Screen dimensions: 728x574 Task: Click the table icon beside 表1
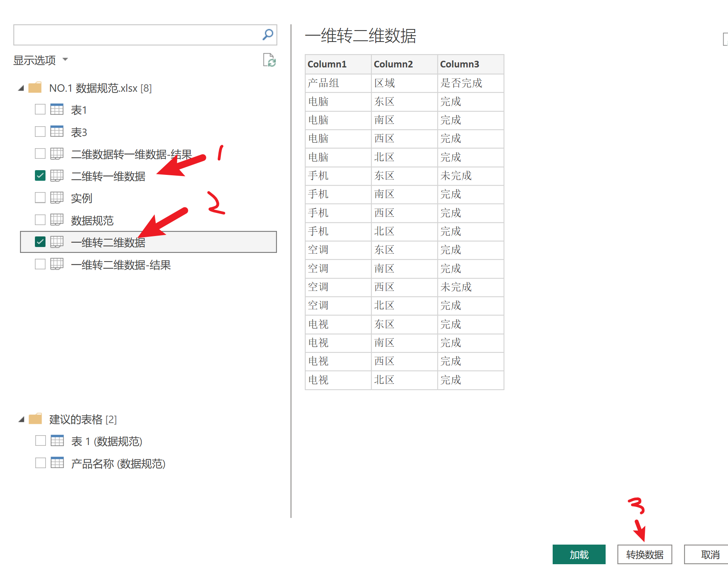57,109
